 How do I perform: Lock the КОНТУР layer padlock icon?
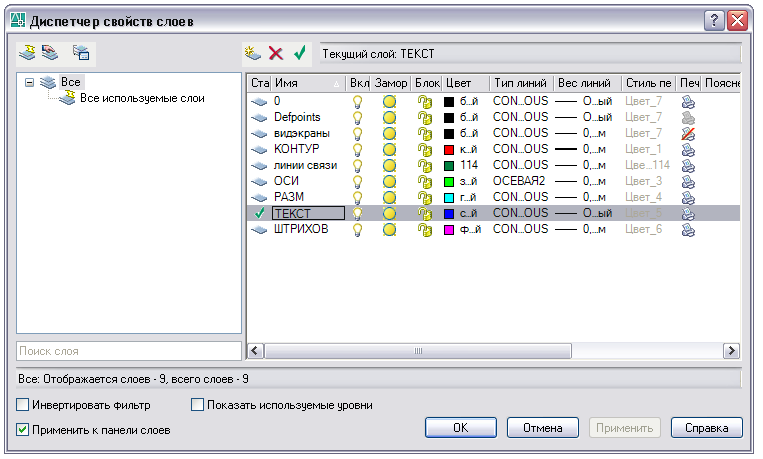[x=425, y=150]
